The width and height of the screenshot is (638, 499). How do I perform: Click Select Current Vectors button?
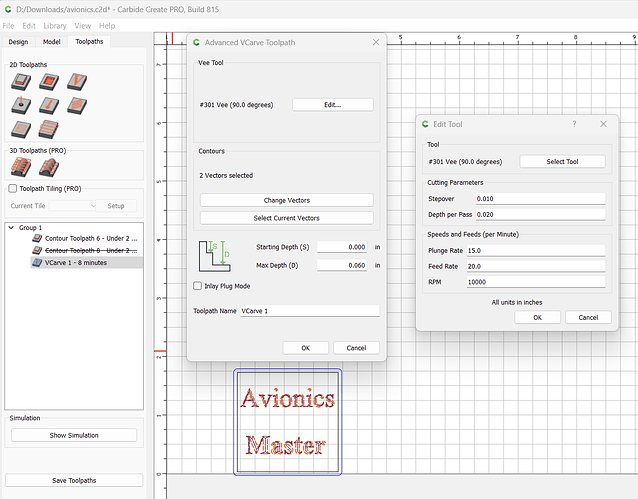286,218
